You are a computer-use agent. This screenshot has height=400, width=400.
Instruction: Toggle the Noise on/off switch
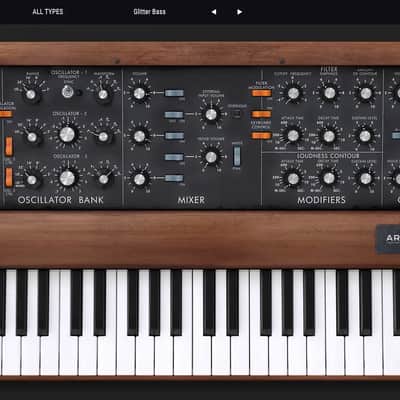174,157
